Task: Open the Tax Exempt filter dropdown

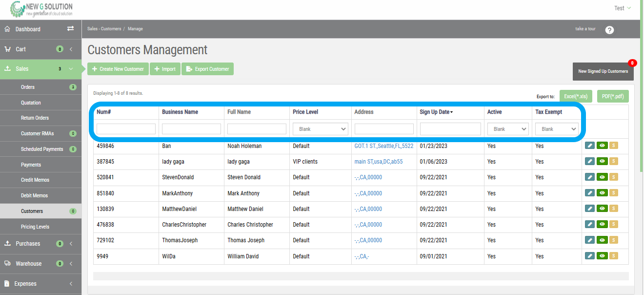Action: [557, 128]
